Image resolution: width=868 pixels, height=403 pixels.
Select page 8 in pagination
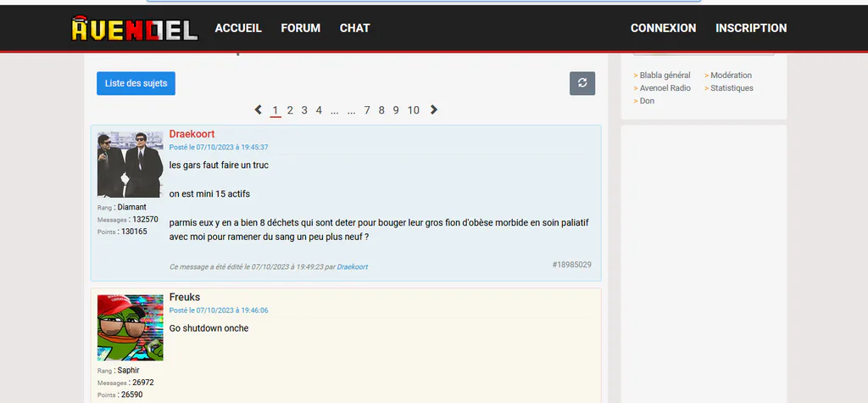click(x=381, y=110)
